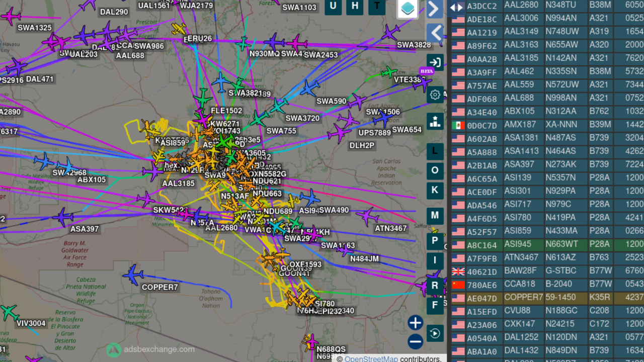Viewport: 644px width, 362px height.
Task: Select hex code 0D0C7D
Action: pos(482,126)
